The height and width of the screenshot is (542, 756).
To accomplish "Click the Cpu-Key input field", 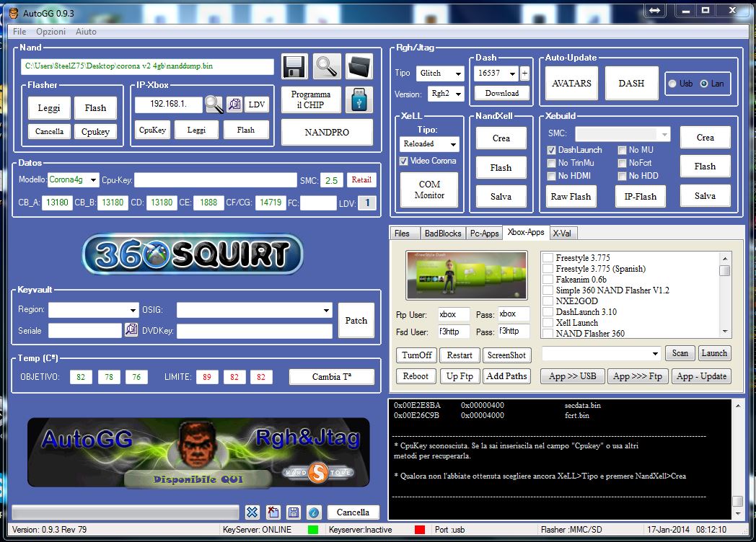I will coord(214,180).
